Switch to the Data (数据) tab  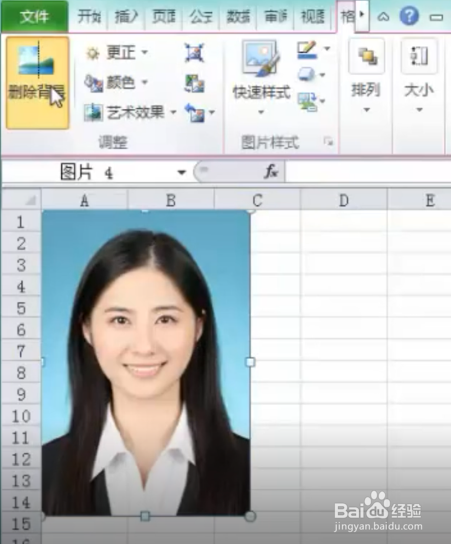coord(238,17)
